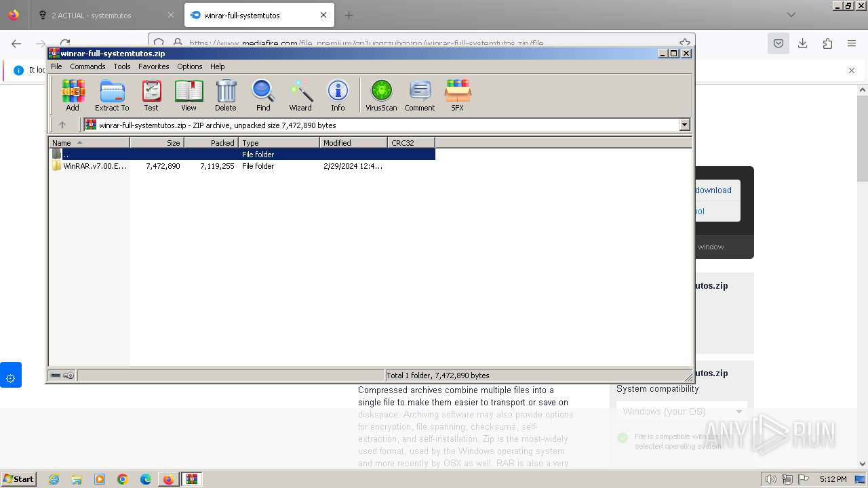This screenshot has height=488, width=868.
Task: Select the WinRAR.v7.00.E... folder row
Action: (242, 165)
